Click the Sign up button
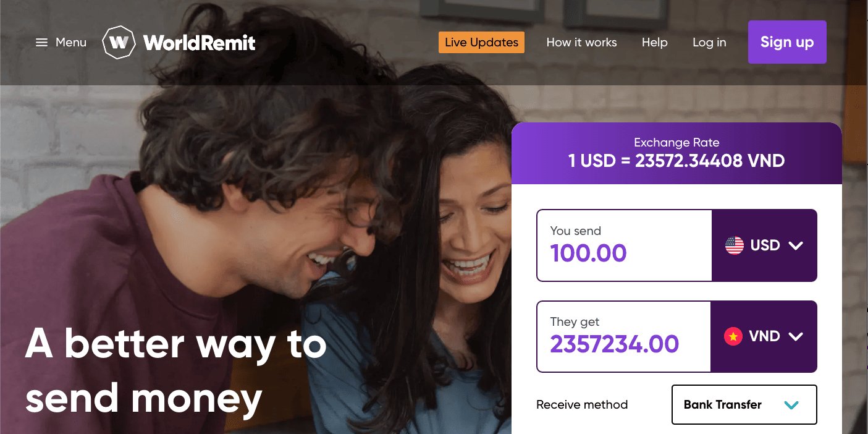This screenshot has height=434, width=868. (786, 42)
